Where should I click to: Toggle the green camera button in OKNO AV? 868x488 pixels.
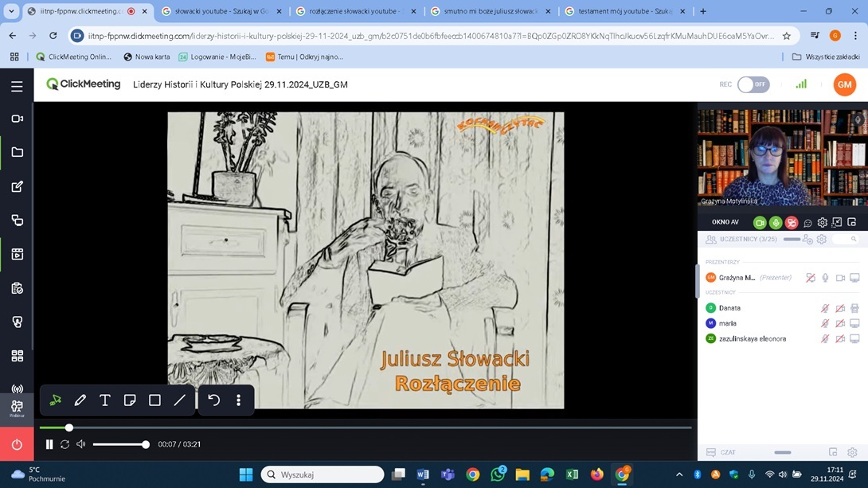tap(760, 222)
